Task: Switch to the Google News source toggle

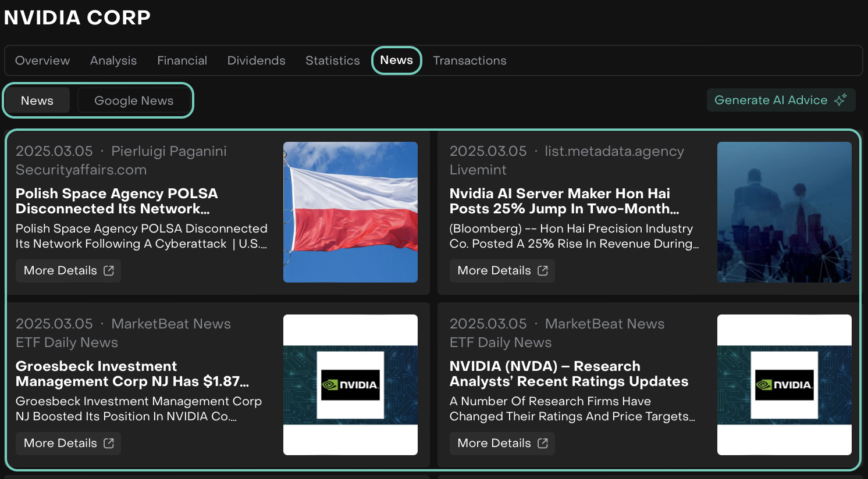Action: (x=134, y=101)
